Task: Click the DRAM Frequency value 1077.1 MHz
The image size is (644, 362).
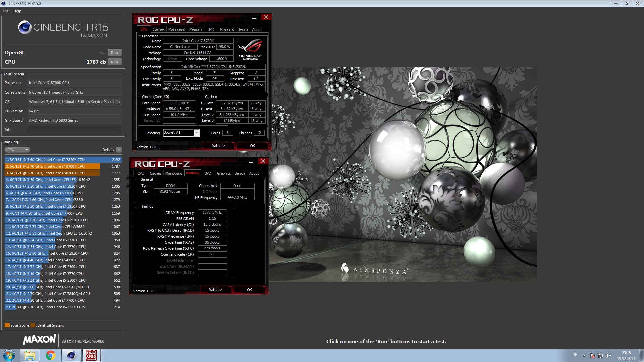Action: [x=212, y=212]
